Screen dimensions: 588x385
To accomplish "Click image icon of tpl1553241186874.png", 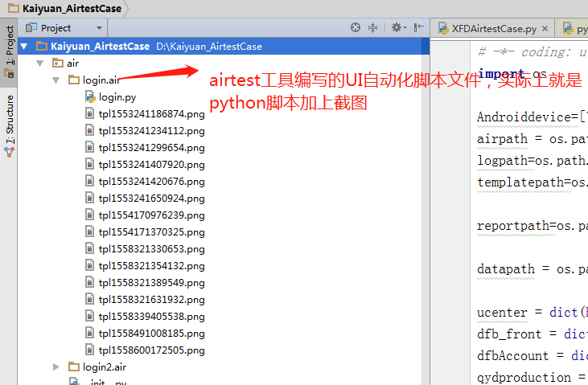I will pos(89,113).
